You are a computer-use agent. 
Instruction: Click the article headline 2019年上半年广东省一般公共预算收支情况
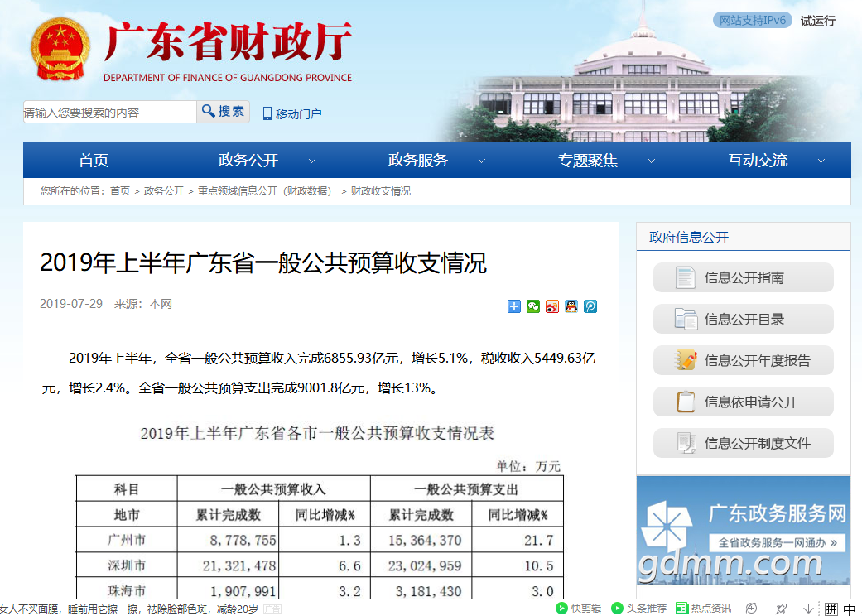point(263,262)
